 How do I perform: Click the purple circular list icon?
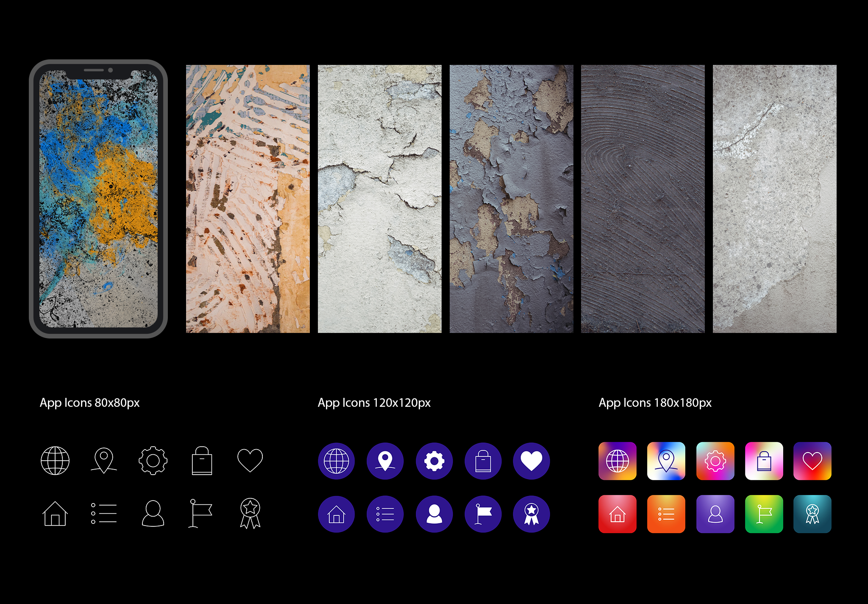tap(385, 514)
